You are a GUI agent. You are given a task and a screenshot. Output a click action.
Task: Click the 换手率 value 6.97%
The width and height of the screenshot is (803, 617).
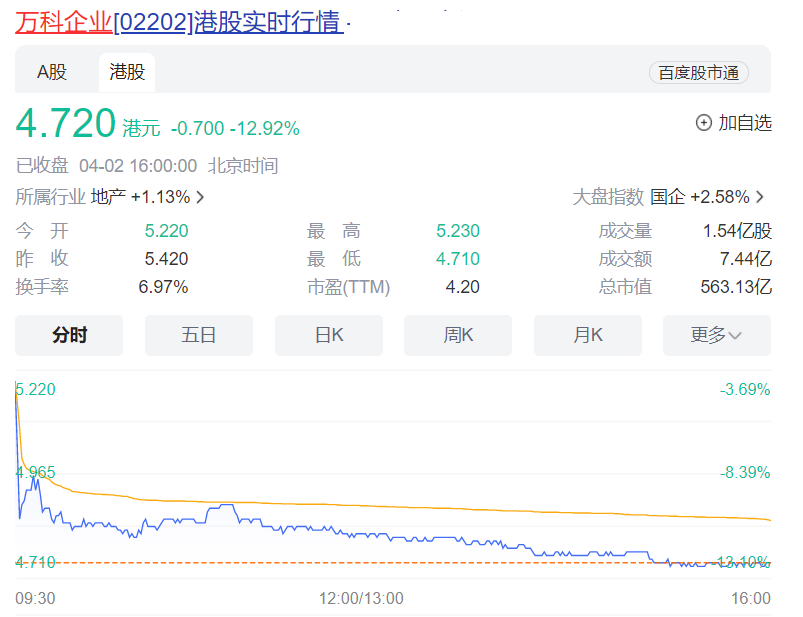[x=163, y=287]
